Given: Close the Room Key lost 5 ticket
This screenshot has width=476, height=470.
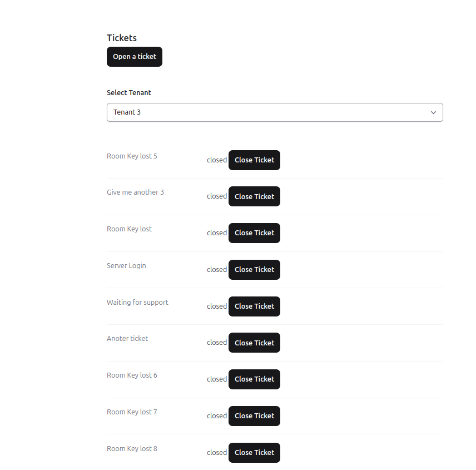Looking at the screenshot, I should (x=254, y=160).
